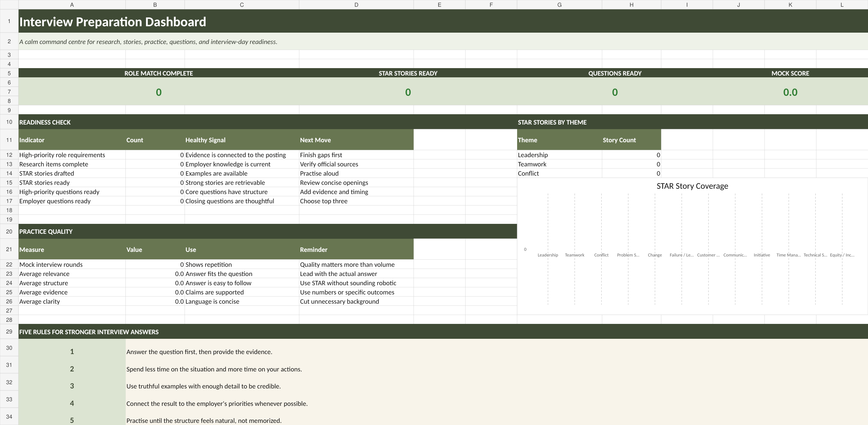Select column L header
Screen dimensions: 868x425
tap(842, 5)
